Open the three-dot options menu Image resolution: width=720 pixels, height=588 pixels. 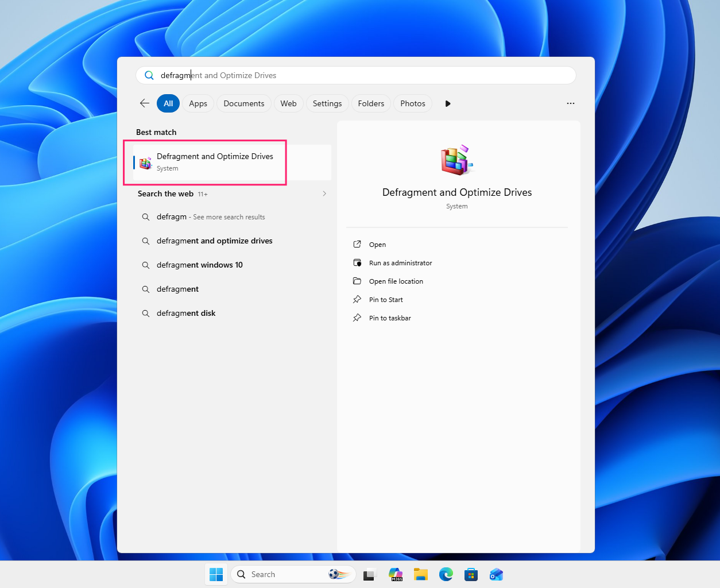tap(571, 103)
